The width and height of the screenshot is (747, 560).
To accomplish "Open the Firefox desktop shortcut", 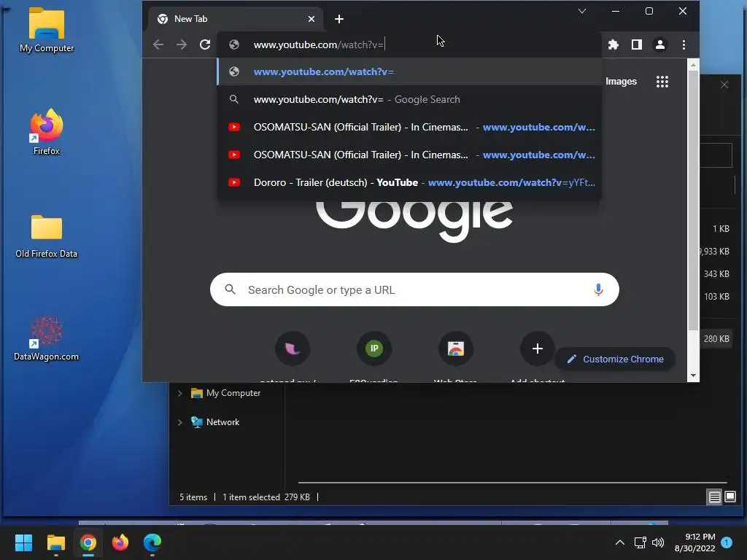I will (x=47, y=133).
